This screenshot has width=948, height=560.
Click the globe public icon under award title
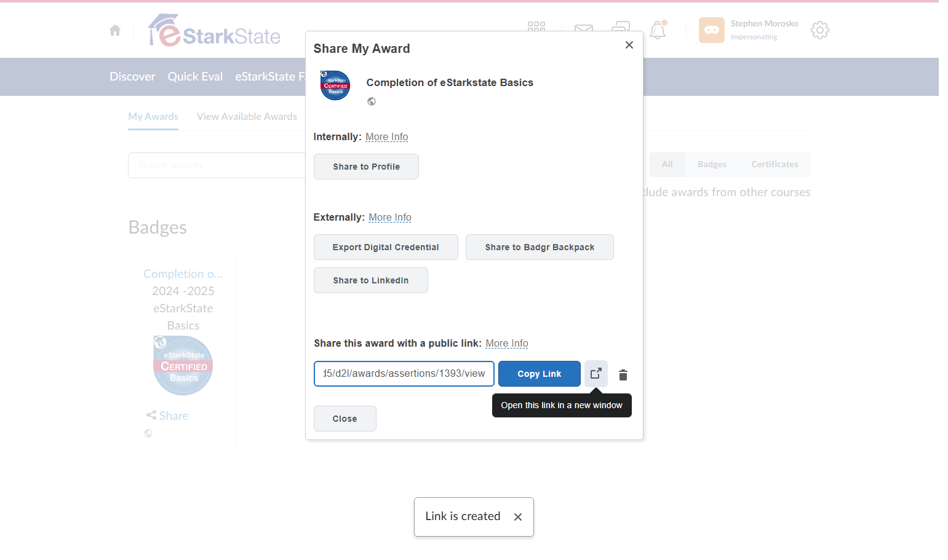(x=372, y=101)
